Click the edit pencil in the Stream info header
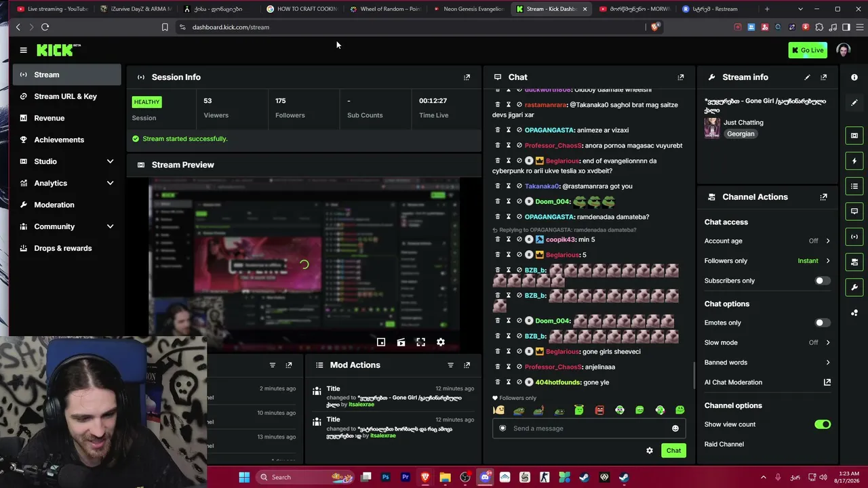Image resolution: width=868 pixels, height=488 pixels. pos(807,77)
